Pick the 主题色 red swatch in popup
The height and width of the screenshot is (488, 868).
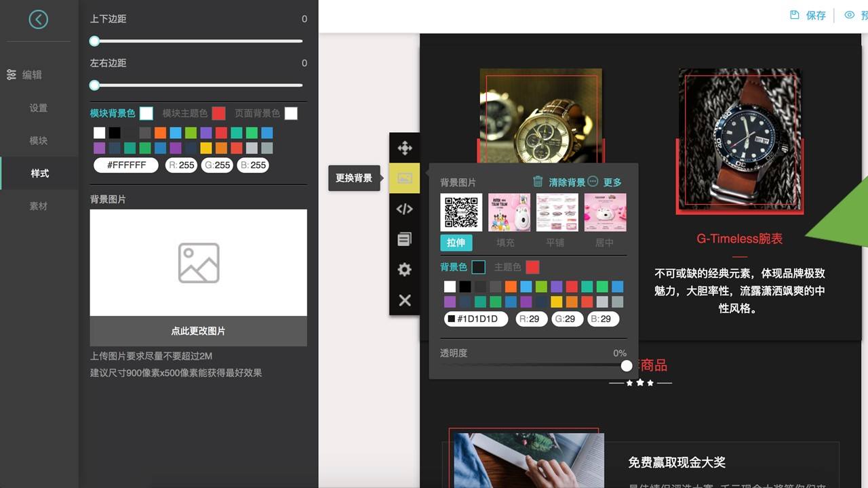click(532, 267)
